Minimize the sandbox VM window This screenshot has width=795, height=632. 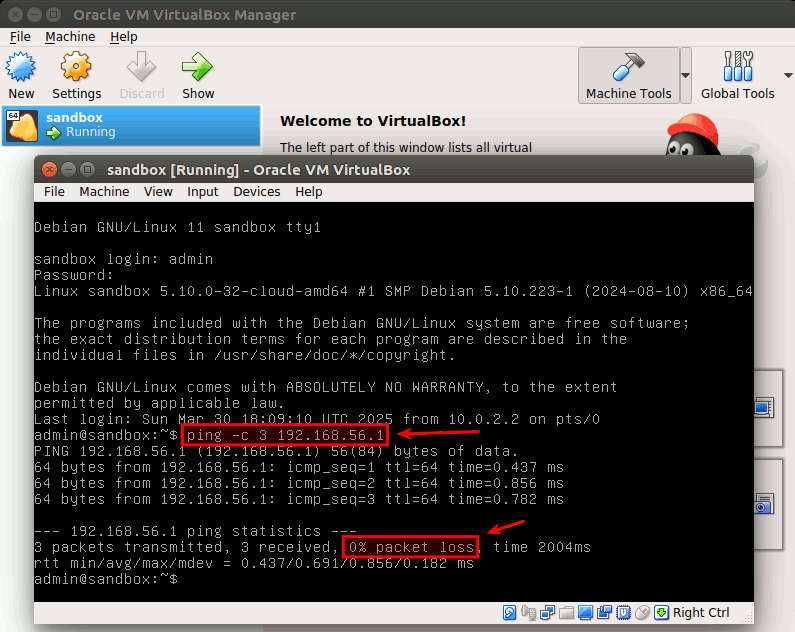click(x=68, y=169)
